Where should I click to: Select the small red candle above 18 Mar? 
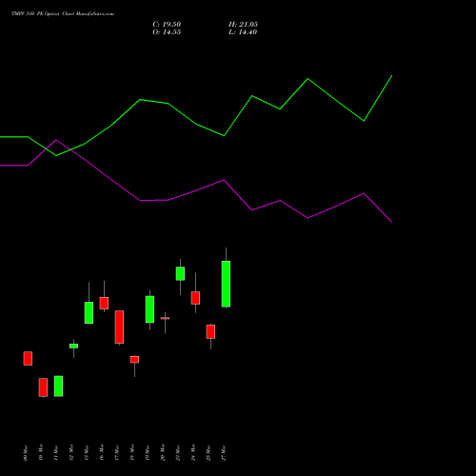134,359
